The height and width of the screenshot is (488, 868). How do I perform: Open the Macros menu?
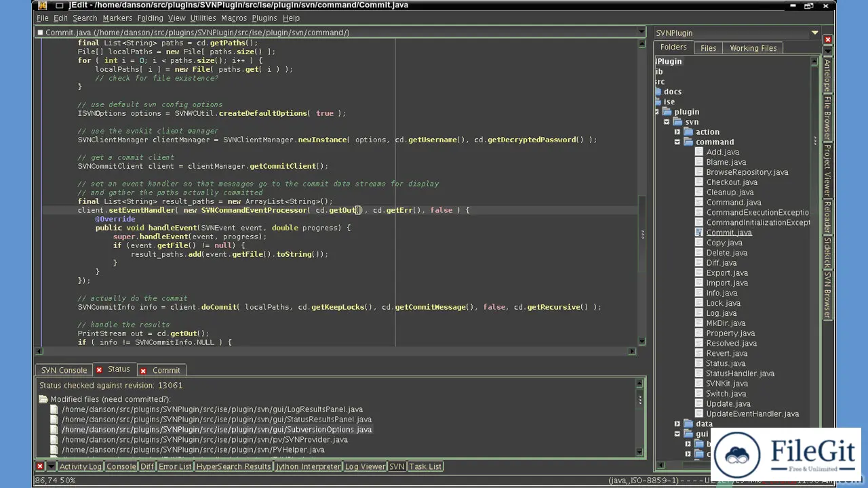point(234,18)
